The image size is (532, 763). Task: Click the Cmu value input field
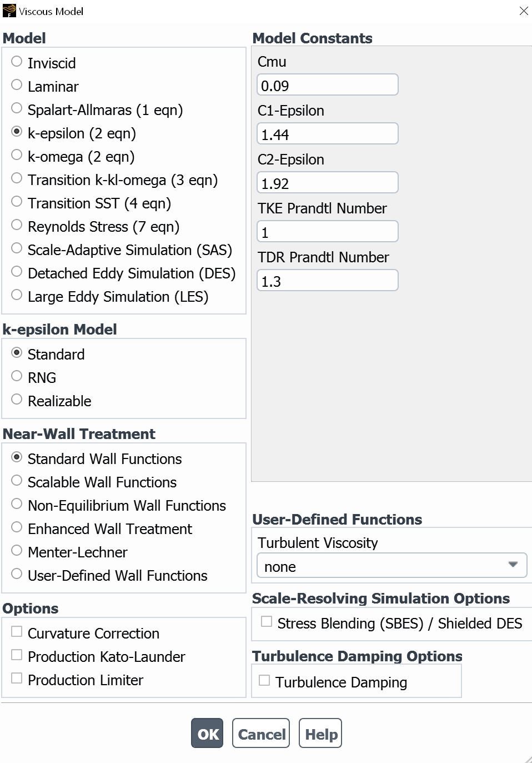(x=327, y=85)
